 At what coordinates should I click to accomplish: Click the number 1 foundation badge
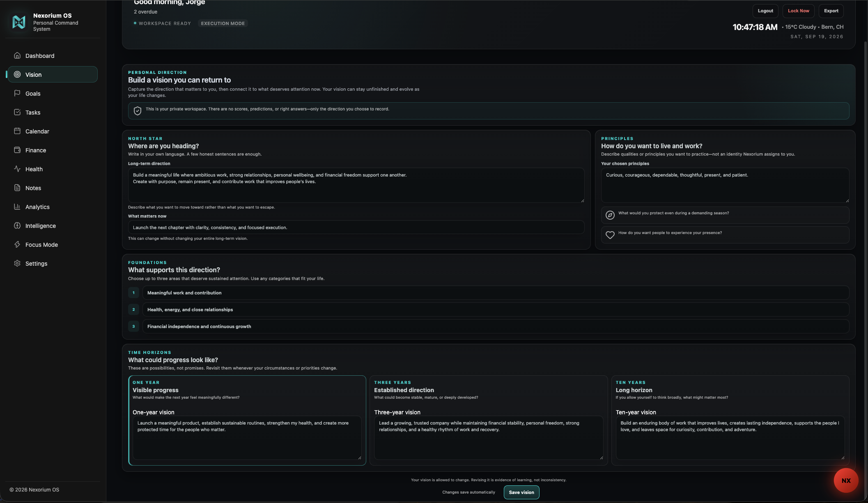[x=133, y=293]
